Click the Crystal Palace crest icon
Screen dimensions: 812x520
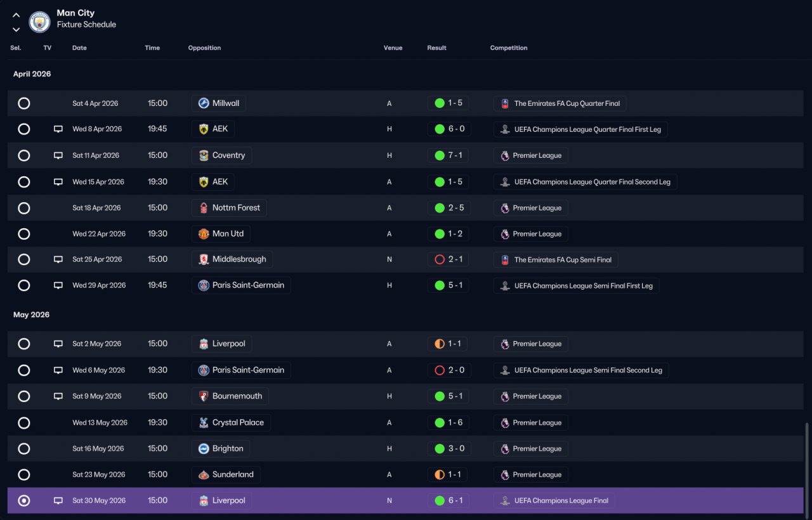[204, 423]
